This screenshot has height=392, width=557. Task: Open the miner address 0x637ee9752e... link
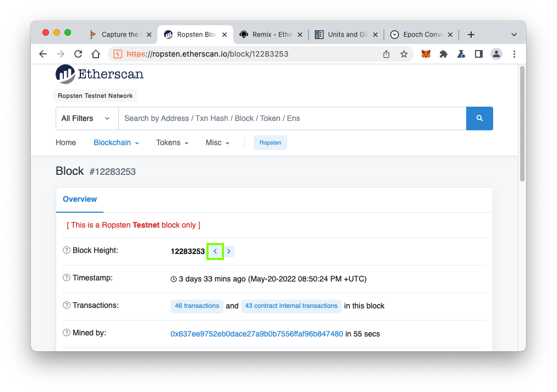(x=257, y=334)
